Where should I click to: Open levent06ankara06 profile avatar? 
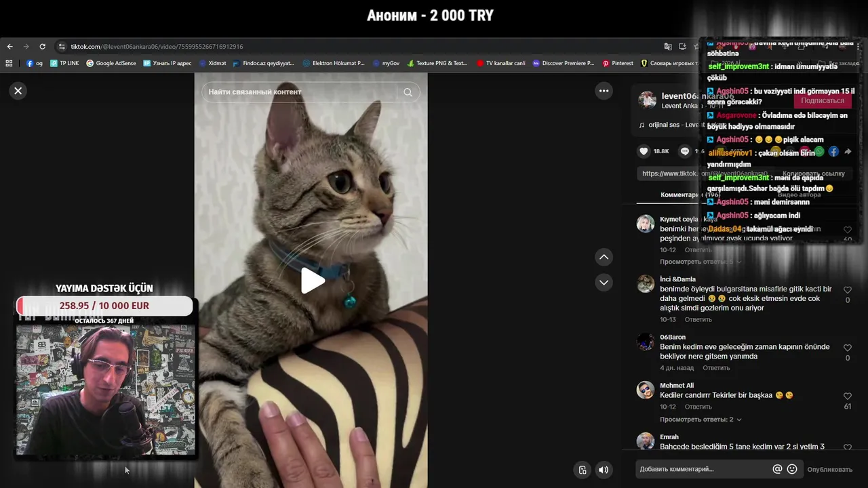tap(648, 100)
